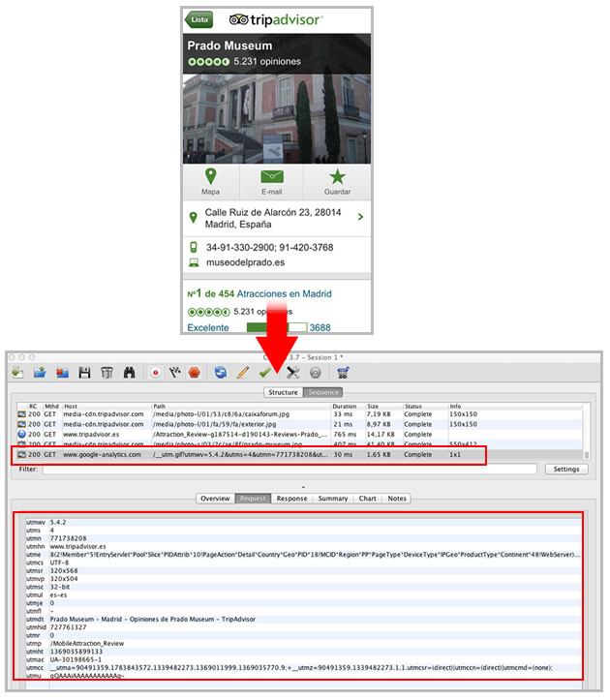The image size is (610, 700).
Task: Tap the Prado Museum building photo
Action: (277, 119)
